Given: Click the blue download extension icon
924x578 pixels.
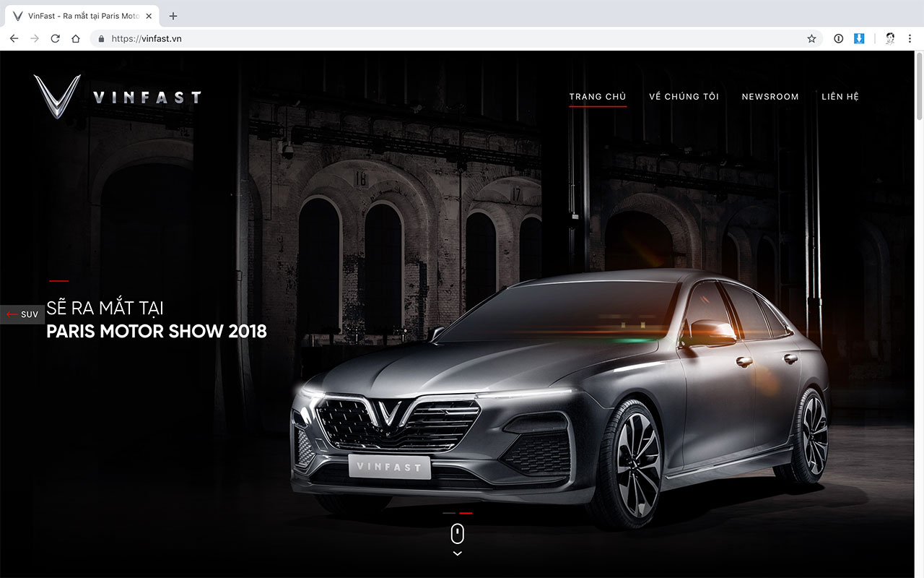Looking at the screenshot, I should click(x=859, y=39).
